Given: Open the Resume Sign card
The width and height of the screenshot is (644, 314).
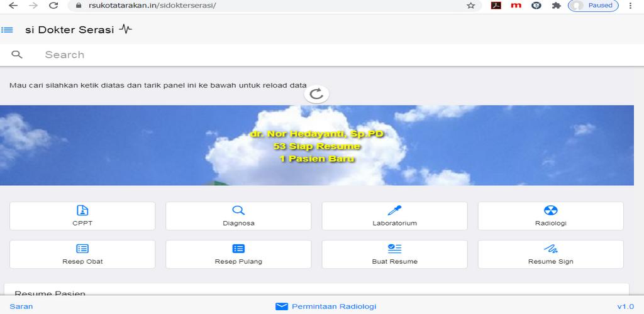Looking at the screenshot, I should point(551,254).
